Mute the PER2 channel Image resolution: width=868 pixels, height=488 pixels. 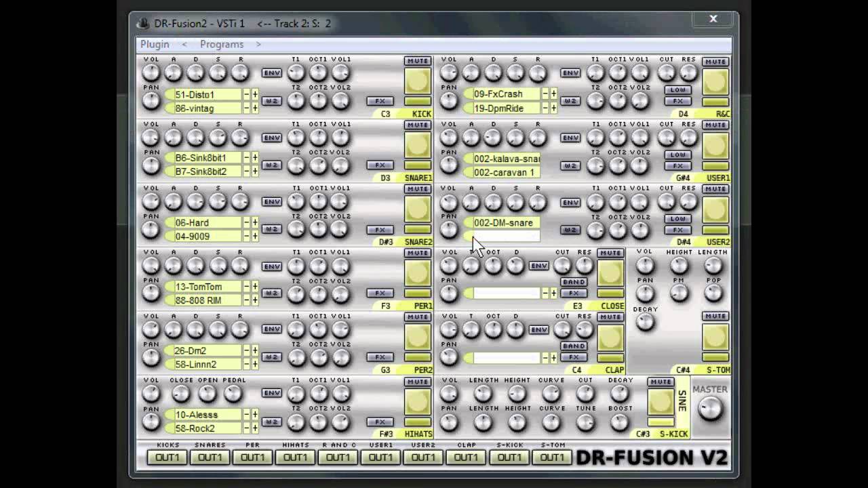click(418, 317)
